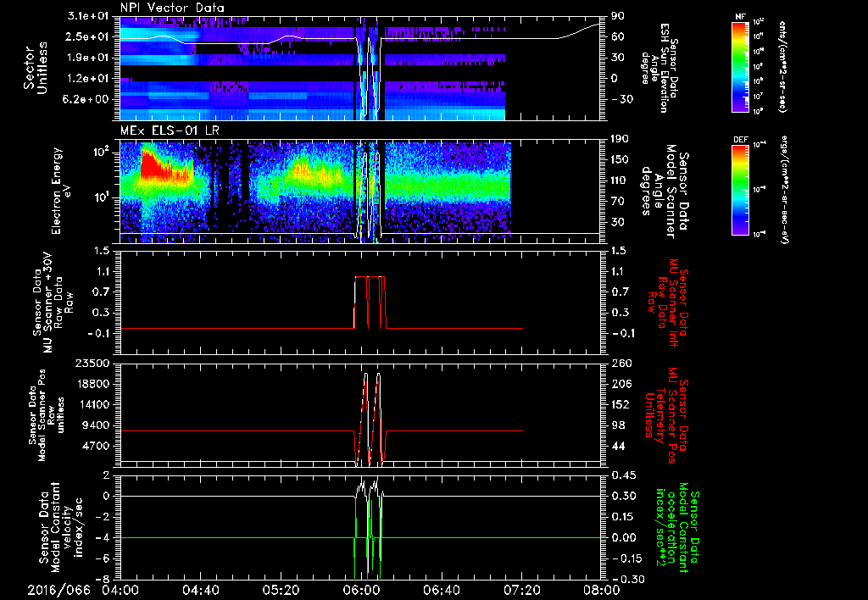868x600 pixels.
Task: Click the "Sector Unitless" axis label
Action: pos(34,67)
